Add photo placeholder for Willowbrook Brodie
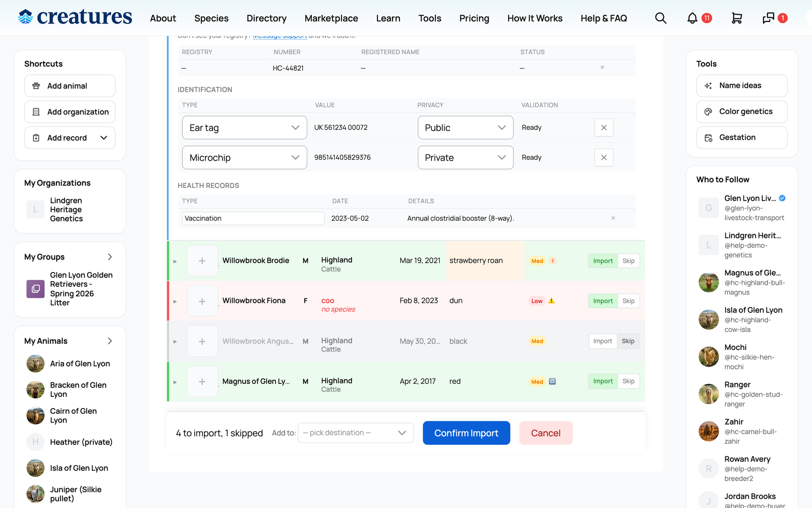Screen dimensions: 812x508 [202, 261]
